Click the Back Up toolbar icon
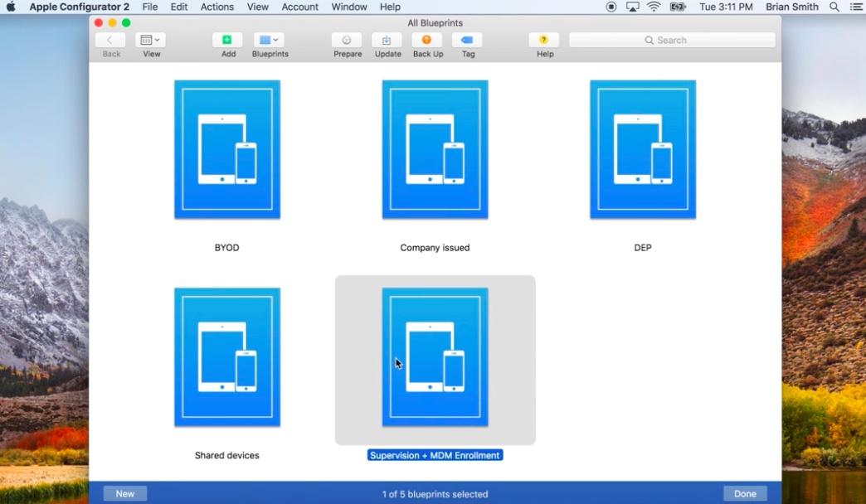 coord(427,40)
